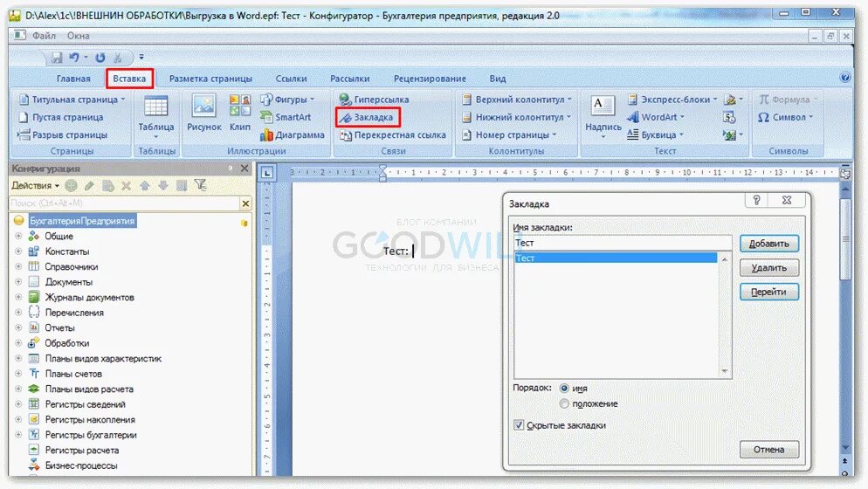
Task: Open Символ symbol menu
Action: coord(785,117)
